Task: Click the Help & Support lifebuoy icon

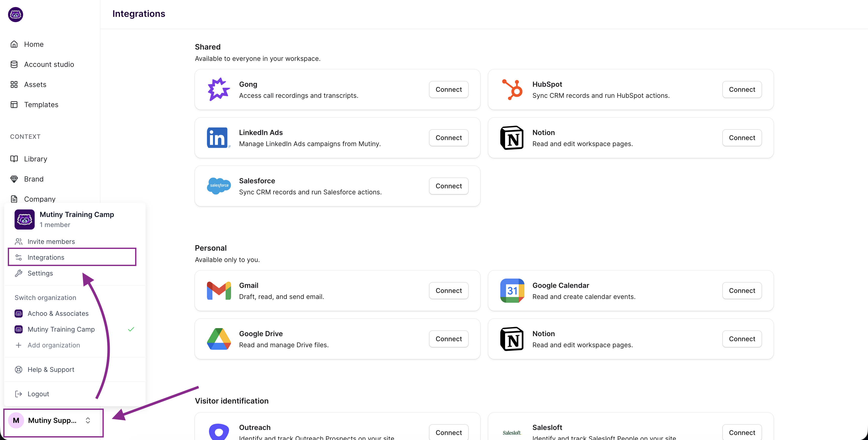Action: pyautogui.click(x=19, y=370)
